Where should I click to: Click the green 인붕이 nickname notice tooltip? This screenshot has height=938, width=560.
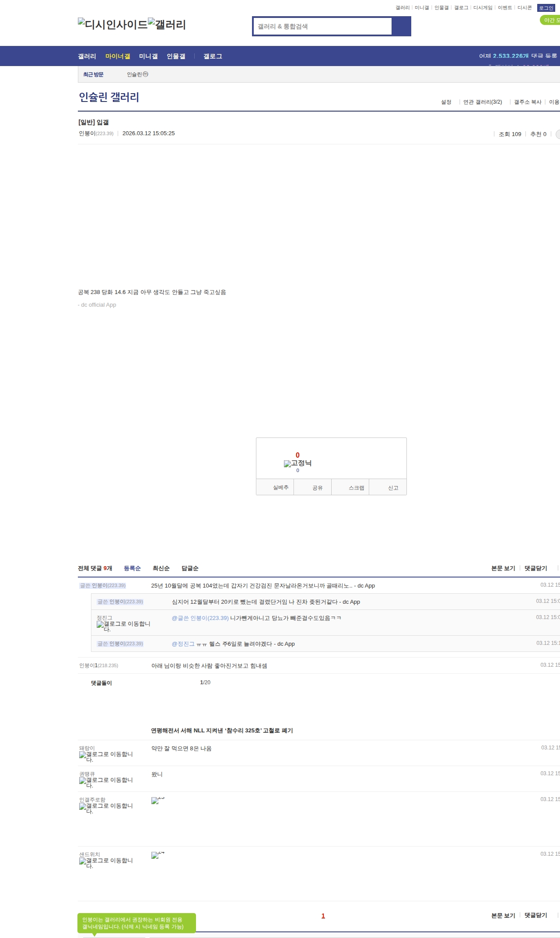(x=136, y=923)
